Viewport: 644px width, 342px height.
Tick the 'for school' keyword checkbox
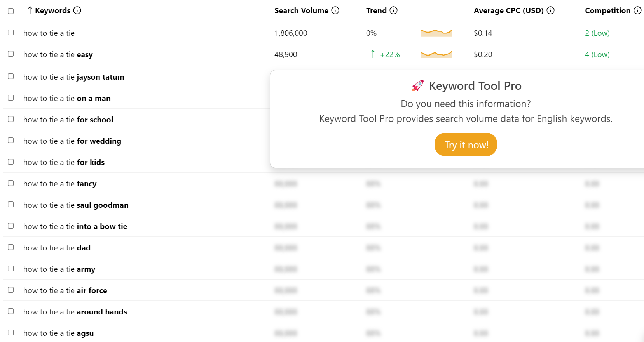coord(11,119)
